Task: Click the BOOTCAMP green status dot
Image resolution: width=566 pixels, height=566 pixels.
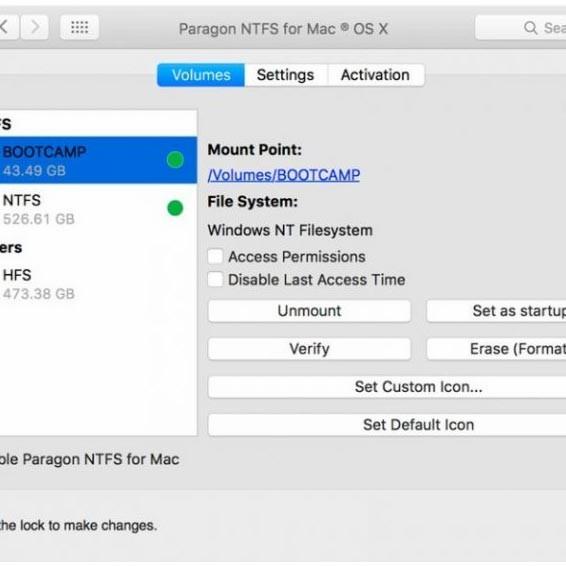Action: 175,160
